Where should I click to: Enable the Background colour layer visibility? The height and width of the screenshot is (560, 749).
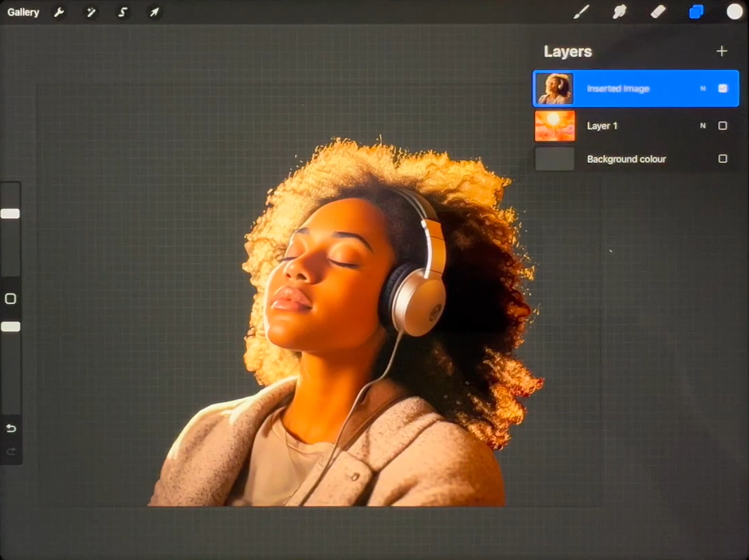[722, 158]
